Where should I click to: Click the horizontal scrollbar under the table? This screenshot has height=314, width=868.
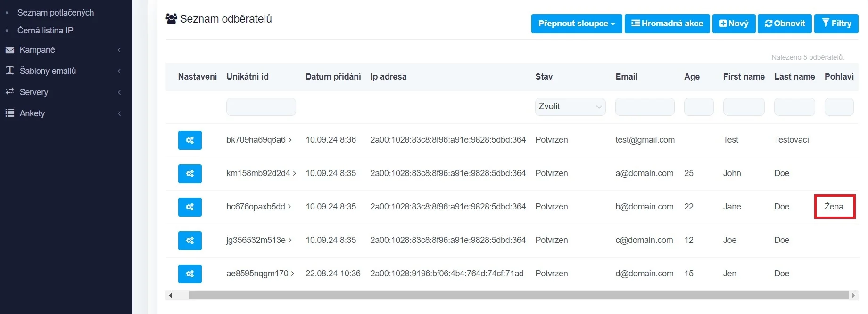tap(518, 296)
